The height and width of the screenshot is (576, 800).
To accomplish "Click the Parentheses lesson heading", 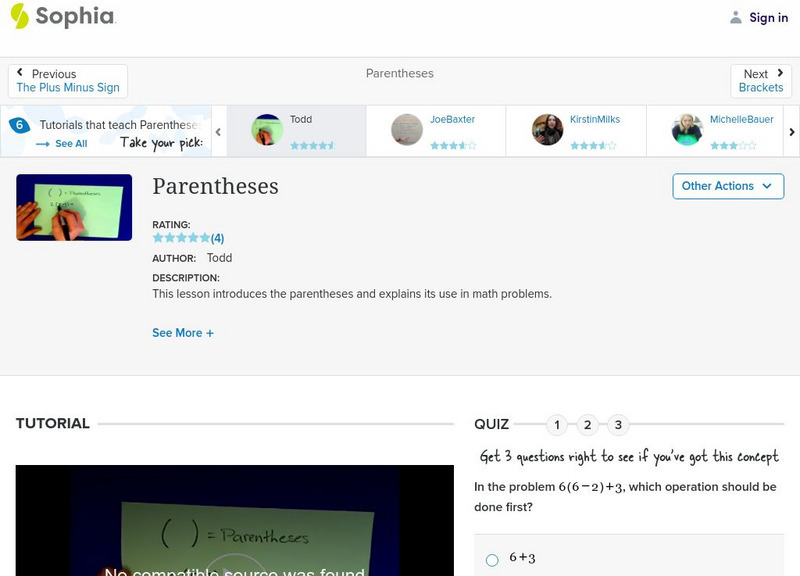I will click(x=215, y=186).
